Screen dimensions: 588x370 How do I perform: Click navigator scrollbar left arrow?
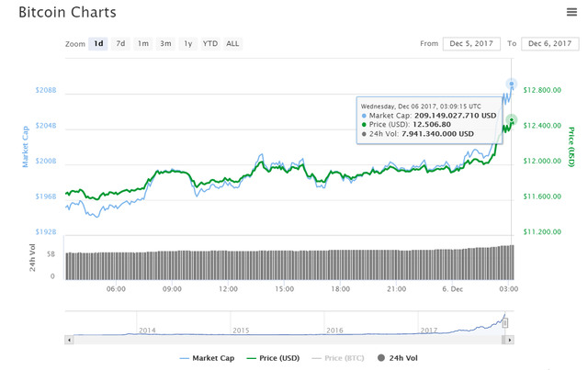pos(68,339)
